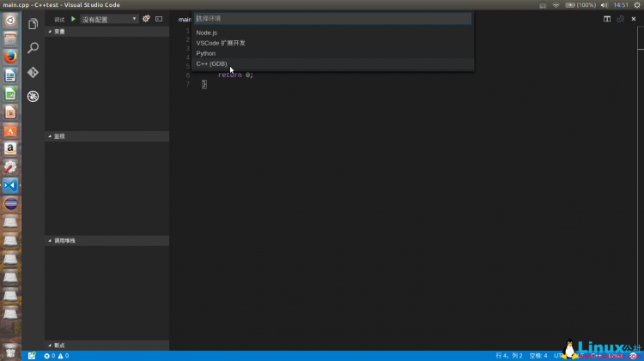Viewport: 644px width, 361px height.
Task: Split the editor with the split icon
Action: [606, 19]
